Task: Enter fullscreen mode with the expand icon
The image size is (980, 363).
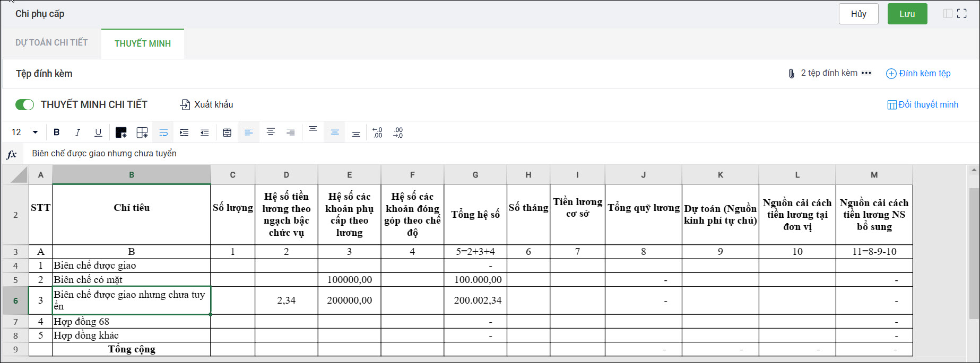Action: point(962,14)
